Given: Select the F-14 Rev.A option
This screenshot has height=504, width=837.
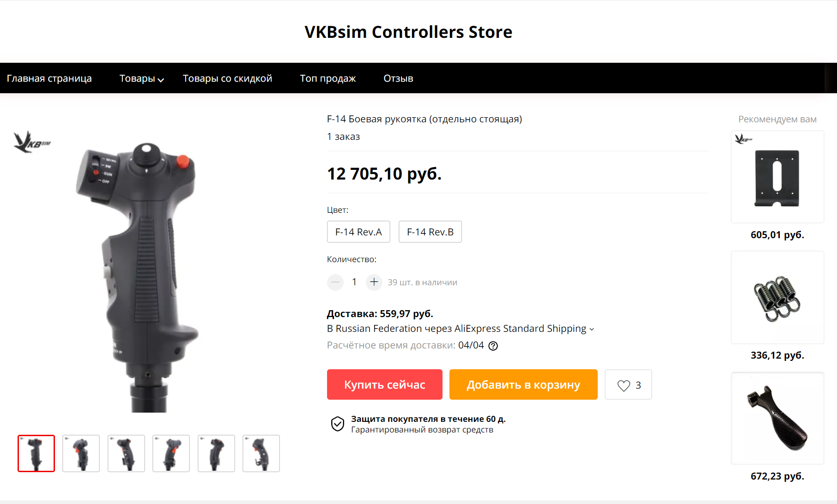Looking at the screenshot, I should click(x=358, y=232).
